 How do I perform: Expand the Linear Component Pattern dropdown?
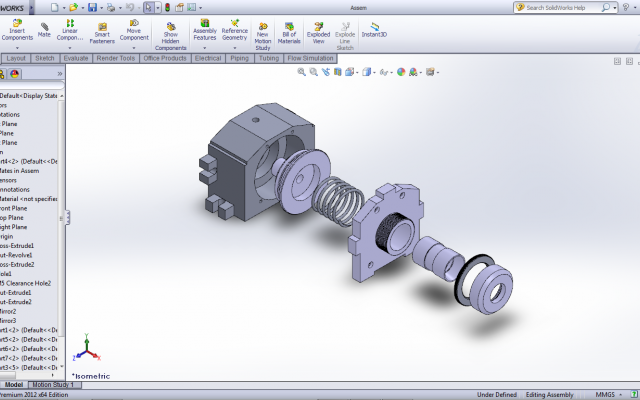(x=70, y=48)
